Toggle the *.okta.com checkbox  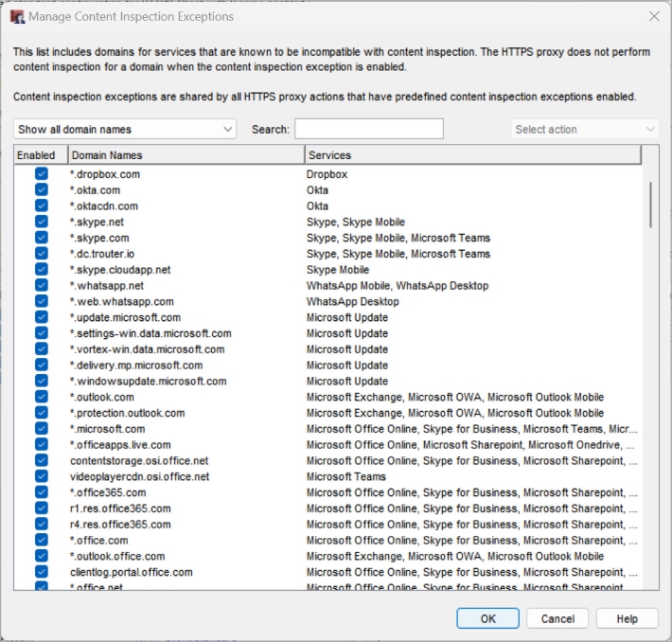(42, 189)
